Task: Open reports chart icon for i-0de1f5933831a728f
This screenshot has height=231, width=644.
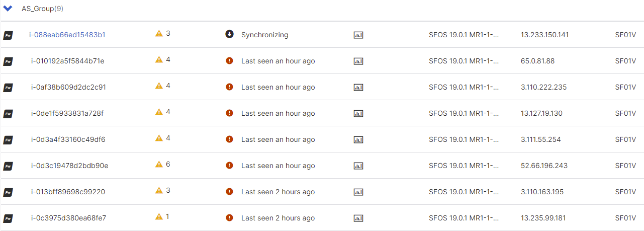Action: (x=358, y=114)
